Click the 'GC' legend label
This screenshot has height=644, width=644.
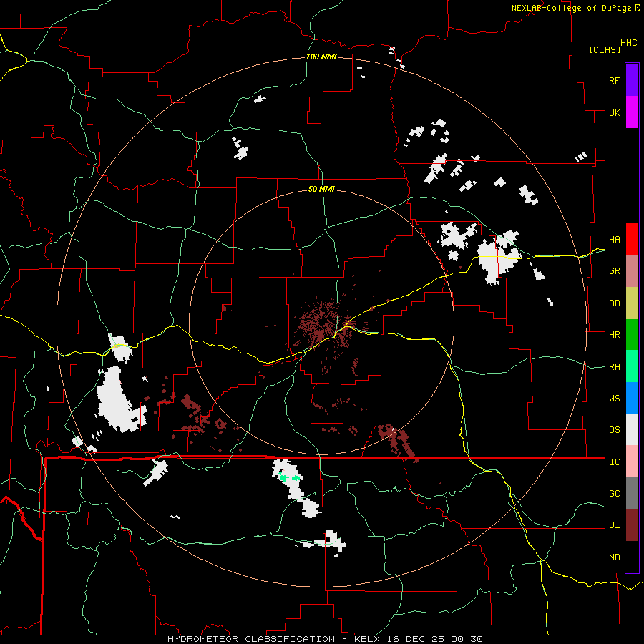614,494
